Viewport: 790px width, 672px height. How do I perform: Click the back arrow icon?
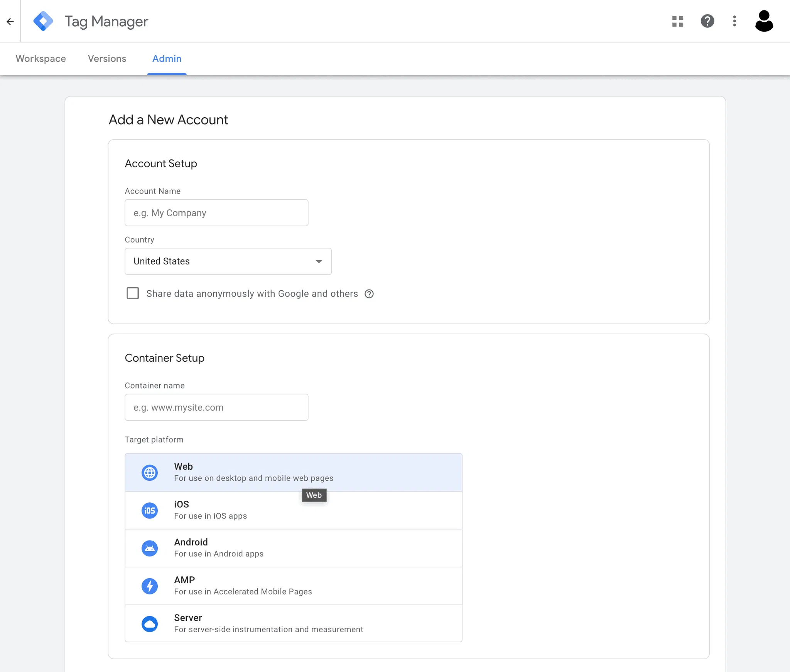click(10, 22)
